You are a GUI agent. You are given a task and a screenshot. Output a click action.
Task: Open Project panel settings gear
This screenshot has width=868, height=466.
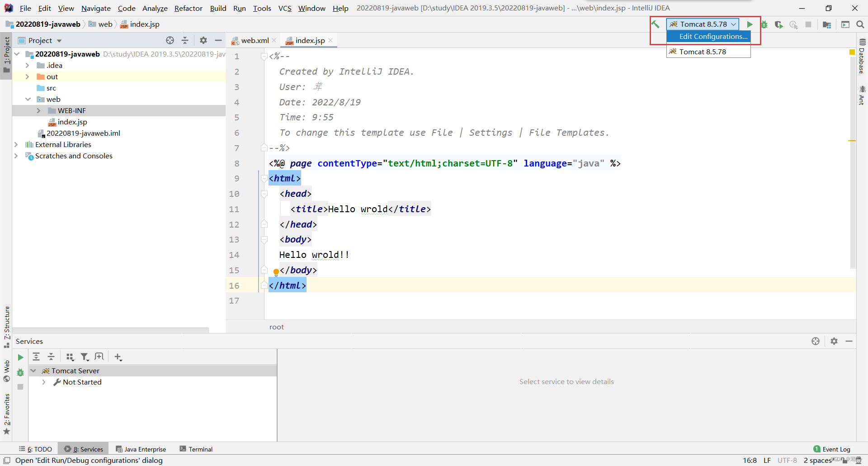point(203,40)
